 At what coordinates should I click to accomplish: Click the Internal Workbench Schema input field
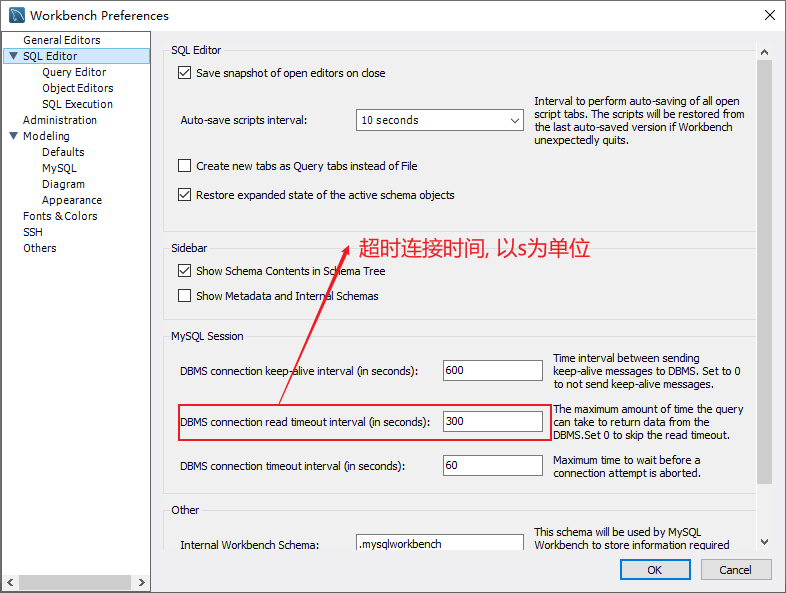440,543
